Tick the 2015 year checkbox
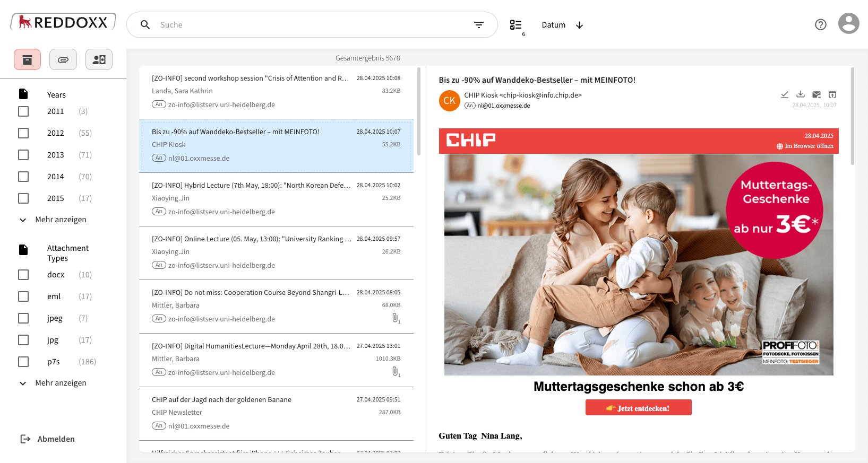This screenshot has width=868, height=463. coord(23,198)
